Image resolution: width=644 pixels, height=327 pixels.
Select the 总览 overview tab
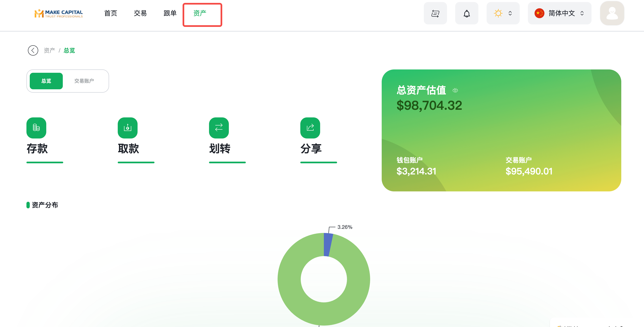click(x=46, y=81)
